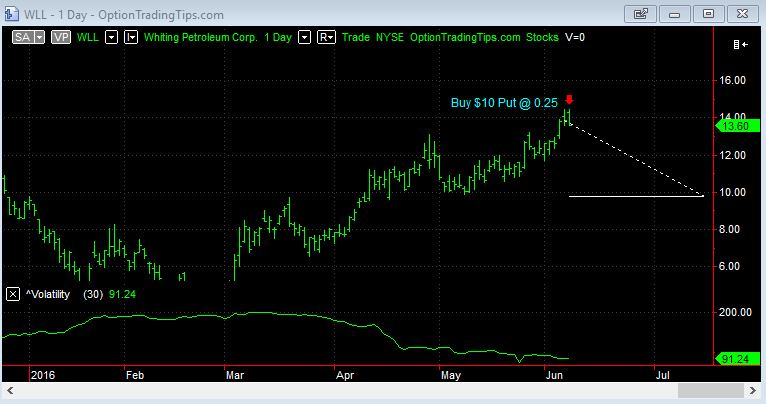Select the solid white horizontal line near 10.00
Image resolution: width=766 pixels, height=404 pixels.
click(636, 196)
